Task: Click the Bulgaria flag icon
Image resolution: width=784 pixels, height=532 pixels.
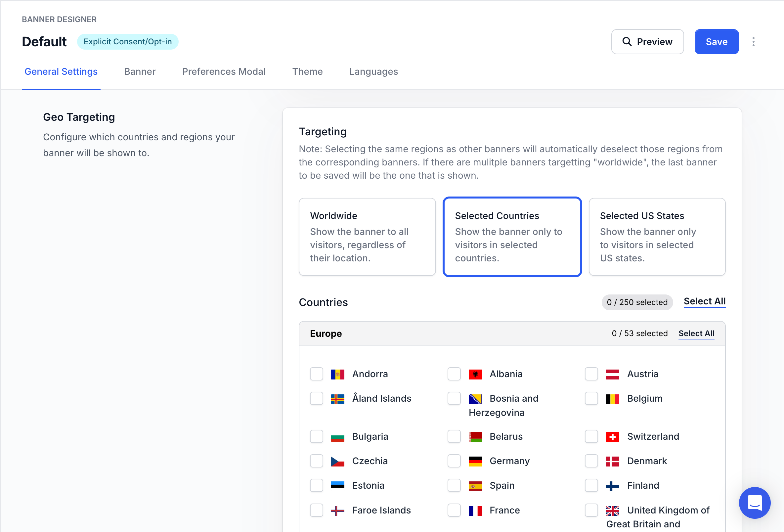Action: click(338, 437)
